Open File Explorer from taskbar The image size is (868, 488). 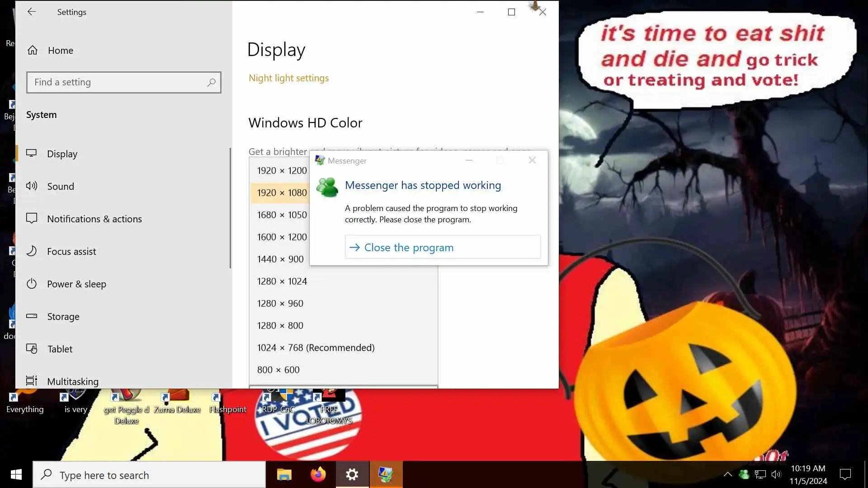(x=284, y=474)
